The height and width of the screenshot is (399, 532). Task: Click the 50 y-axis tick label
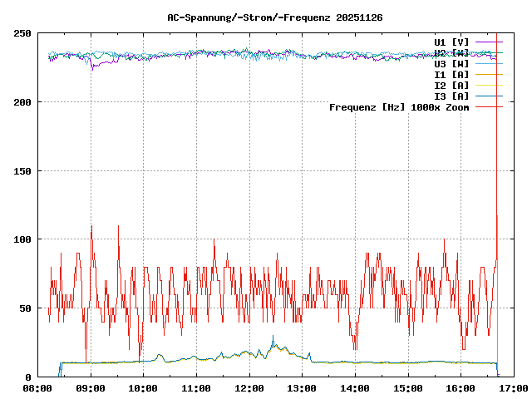pyautogui.click(x=25, y=308)
